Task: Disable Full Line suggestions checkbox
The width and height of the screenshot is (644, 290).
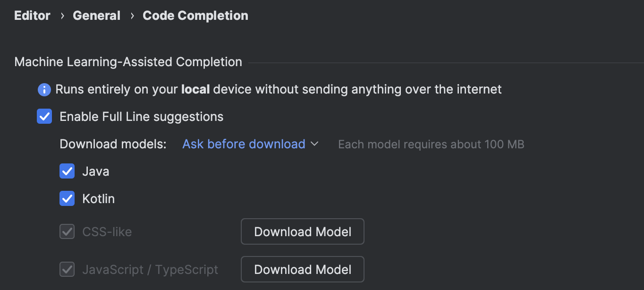Action: 44,116
